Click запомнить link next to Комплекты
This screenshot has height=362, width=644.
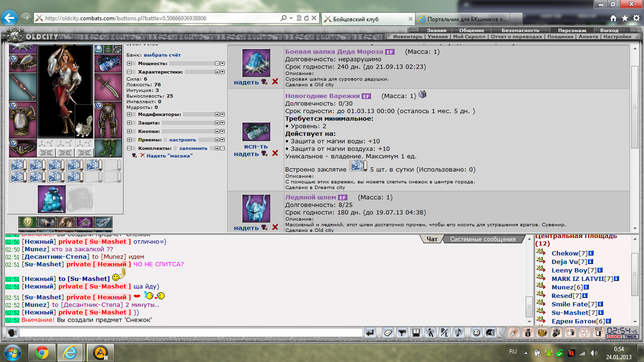(x=193, y=148)
